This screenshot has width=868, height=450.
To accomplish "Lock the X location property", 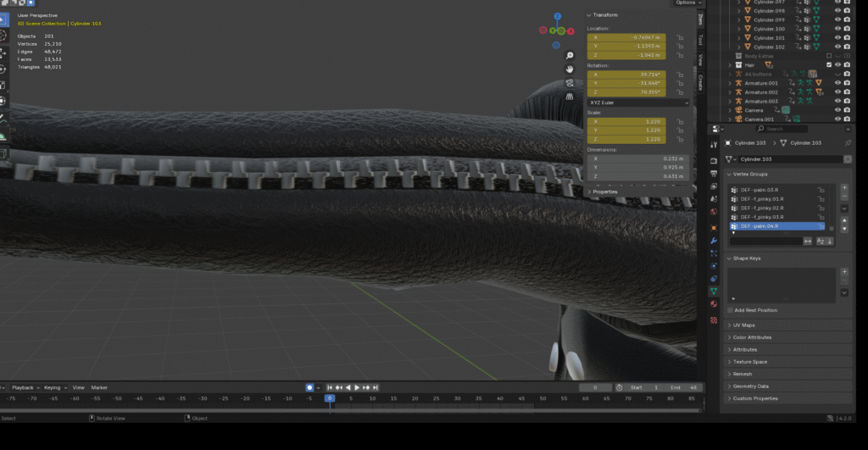I will pos(680,38).
